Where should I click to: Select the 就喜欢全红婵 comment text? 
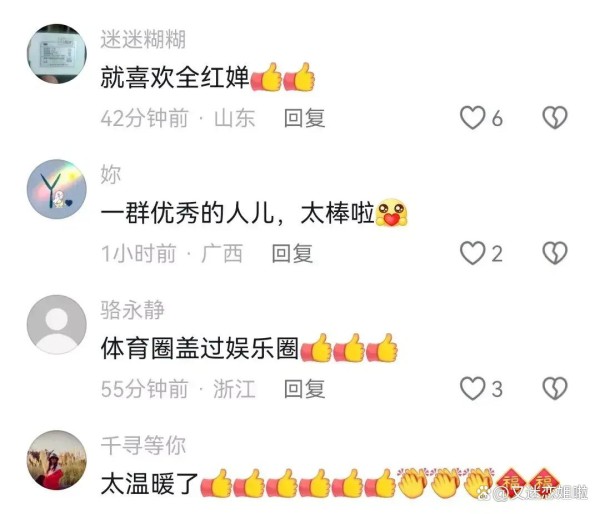point(175,78)
